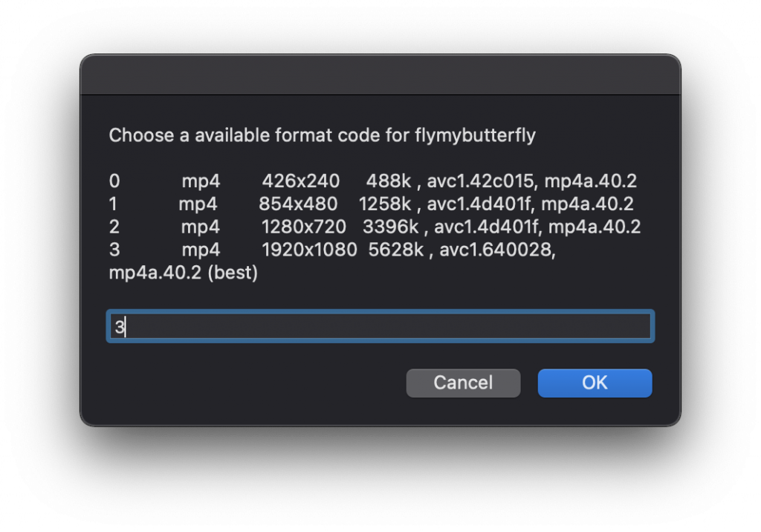761x532 pixels.
Task: Click the '(best)' label text
Action: click(x=233, y=273)
